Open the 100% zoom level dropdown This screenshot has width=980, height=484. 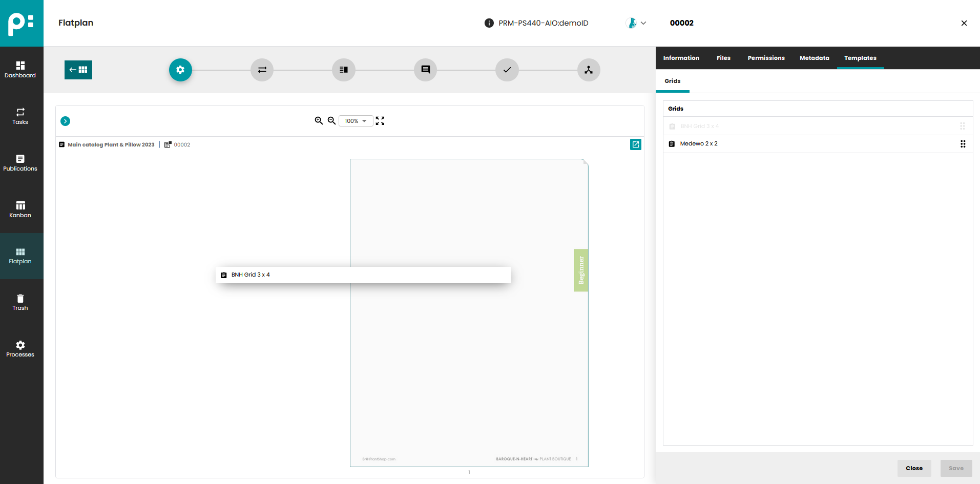[356, 121]
